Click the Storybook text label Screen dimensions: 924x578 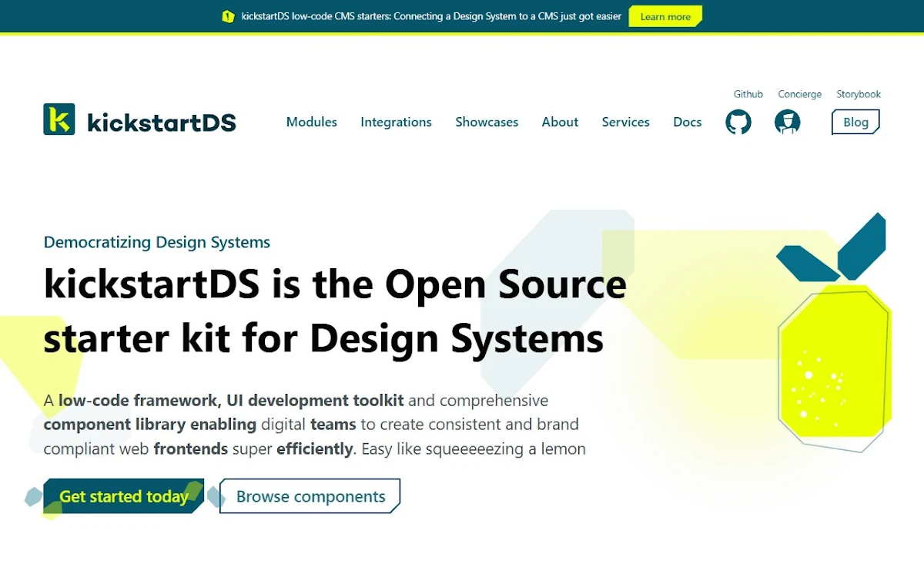[x=859, y=94]
